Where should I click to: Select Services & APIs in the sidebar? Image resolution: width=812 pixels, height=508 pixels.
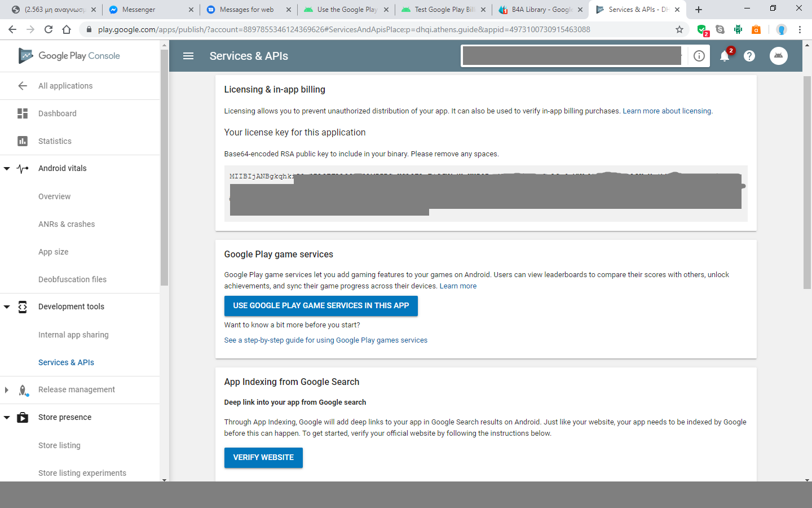point(66,362)
